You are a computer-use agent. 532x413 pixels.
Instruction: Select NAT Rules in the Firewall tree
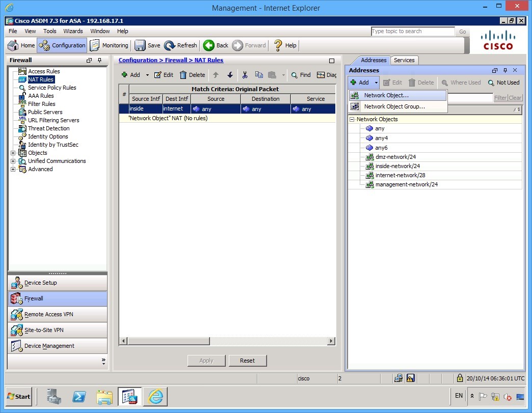(x=40, y=79)
